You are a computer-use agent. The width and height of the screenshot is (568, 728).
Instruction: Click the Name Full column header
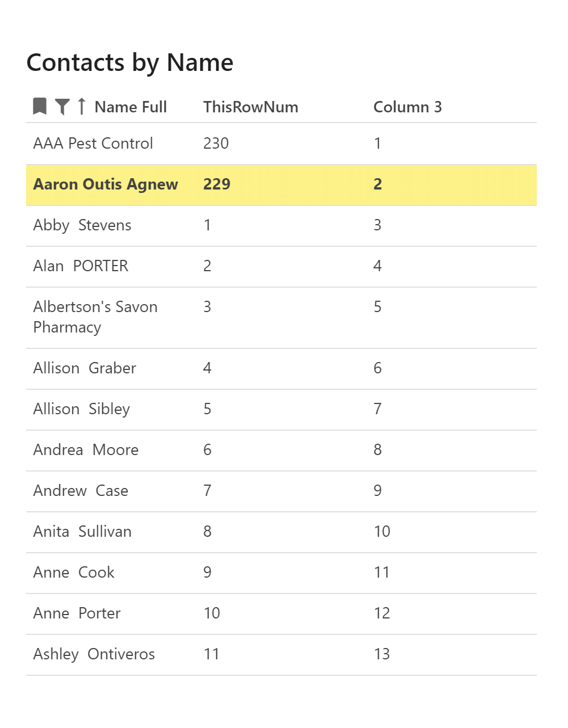coord(131,107)
